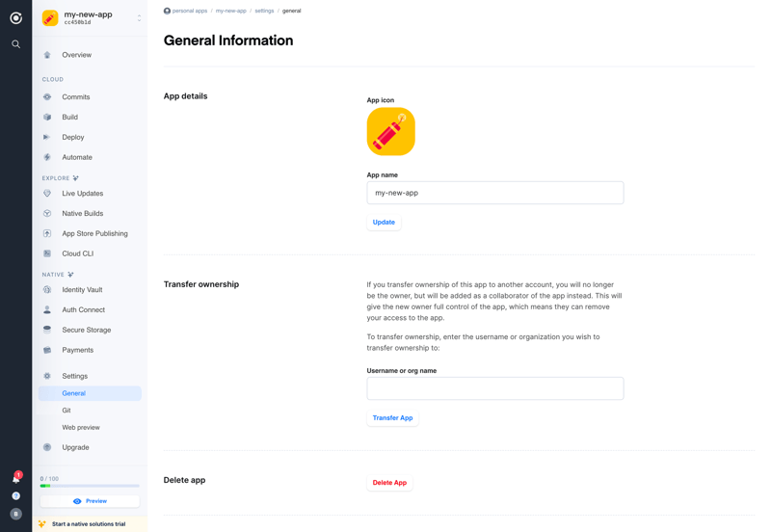The width and height of the screenshot is (771, 532).
Task: Click the Upgrade icon
Action: pyautogui.click(x=47, y=447)
